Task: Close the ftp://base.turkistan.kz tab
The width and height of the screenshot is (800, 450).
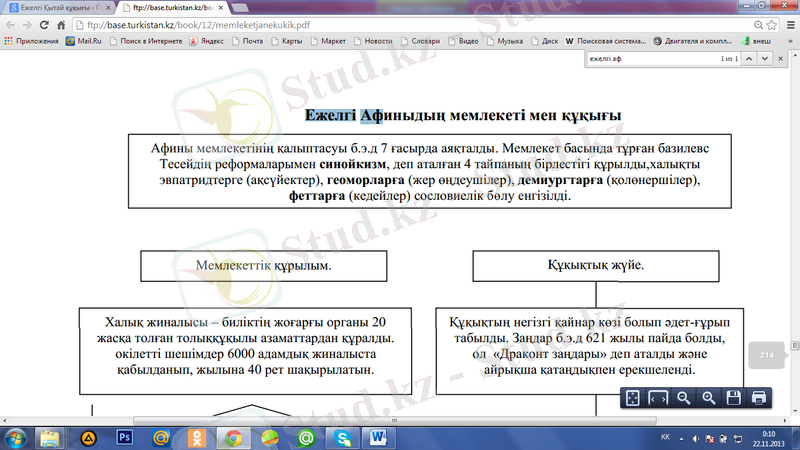Action: pos(221,8)
